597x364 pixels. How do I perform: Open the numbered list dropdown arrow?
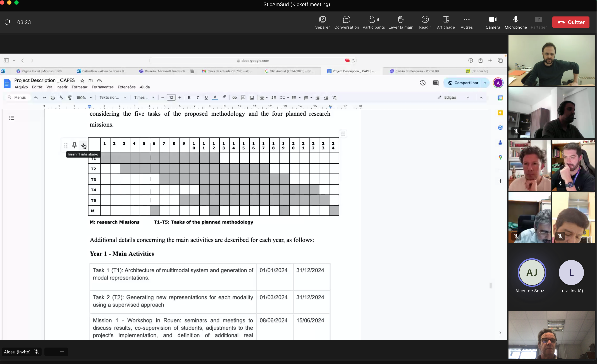tap(311, 98)
